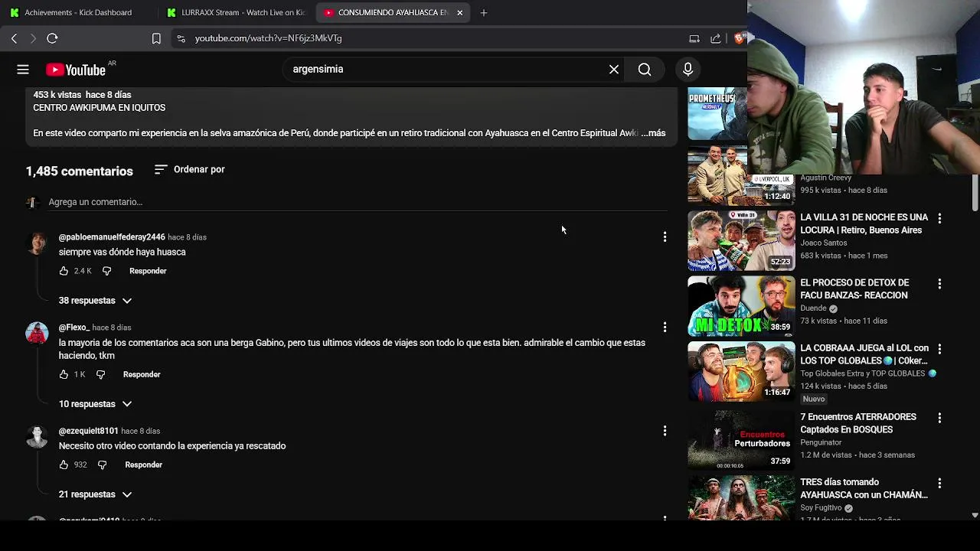The height and width of the screenshot is (551, 980).
Task: Reply to ezequielt8101 with Responder
Action: (x=143, y=465)
